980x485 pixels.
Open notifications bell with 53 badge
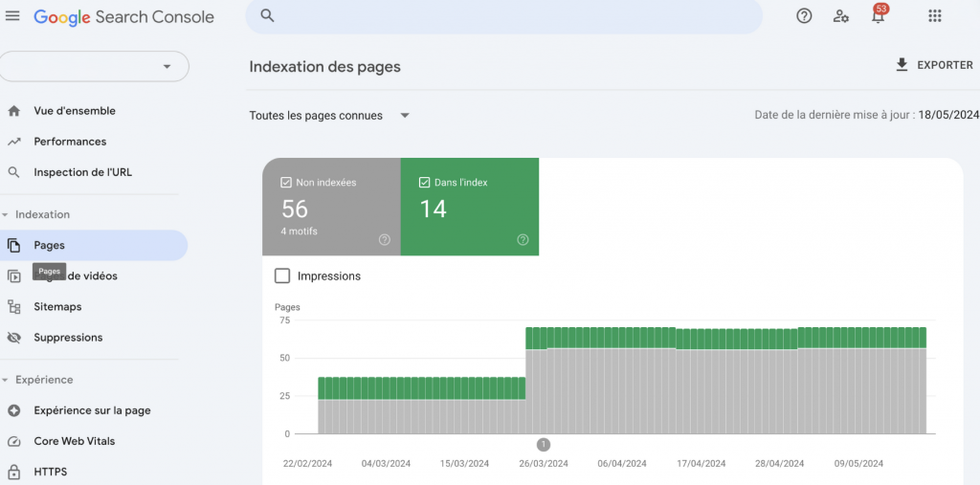878,17
